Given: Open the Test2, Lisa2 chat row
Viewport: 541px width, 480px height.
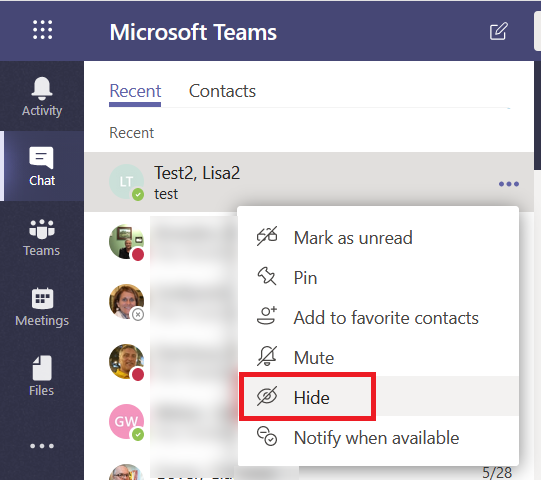Looking at the screenshot, I should (x=309, y=182).
